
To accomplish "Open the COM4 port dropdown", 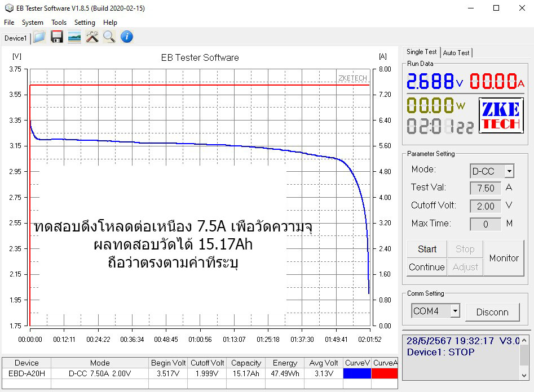I will (x=454, y=311).
